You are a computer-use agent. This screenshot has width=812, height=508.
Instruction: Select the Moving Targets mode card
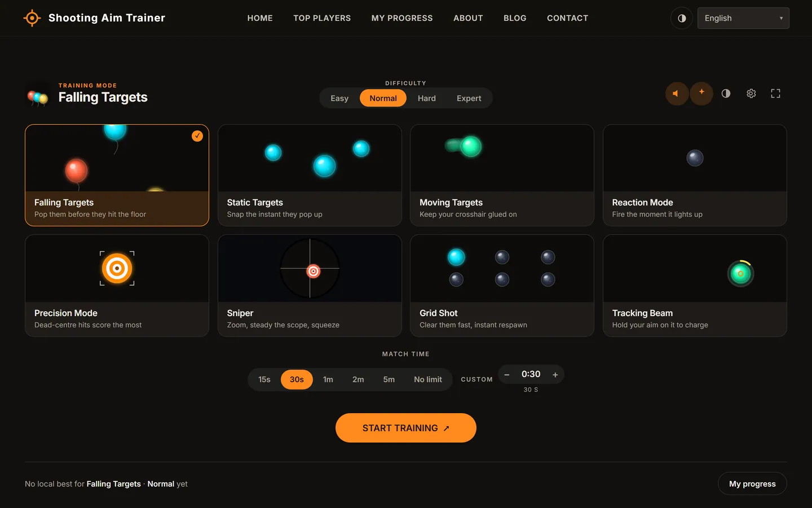coord(502,176)
